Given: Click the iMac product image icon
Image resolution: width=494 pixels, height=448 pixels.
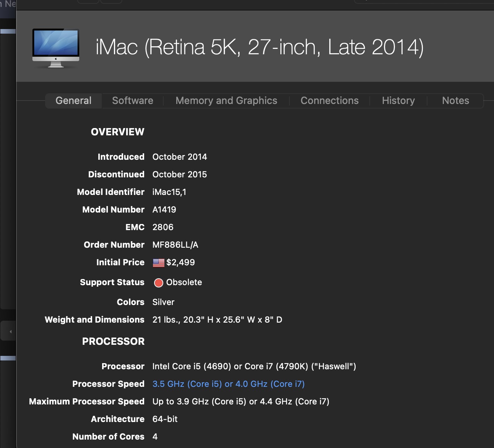Looking at the screenshot, I should click(56, 47).
